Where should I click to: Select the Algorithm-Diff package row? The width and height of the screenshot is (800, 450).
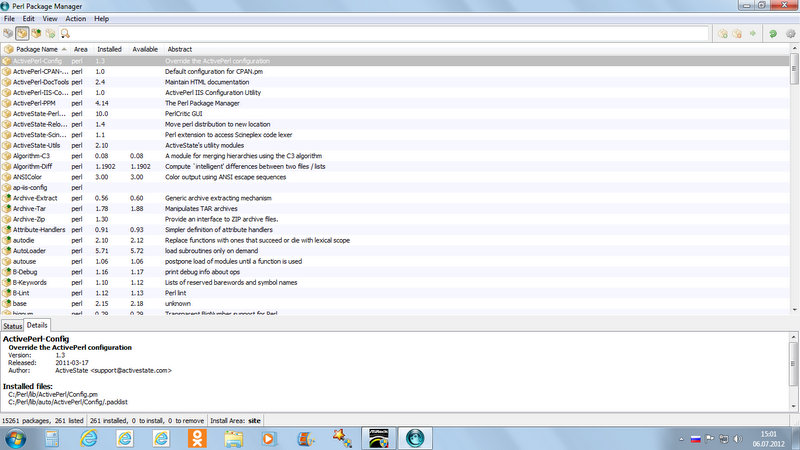click(395, 166)
